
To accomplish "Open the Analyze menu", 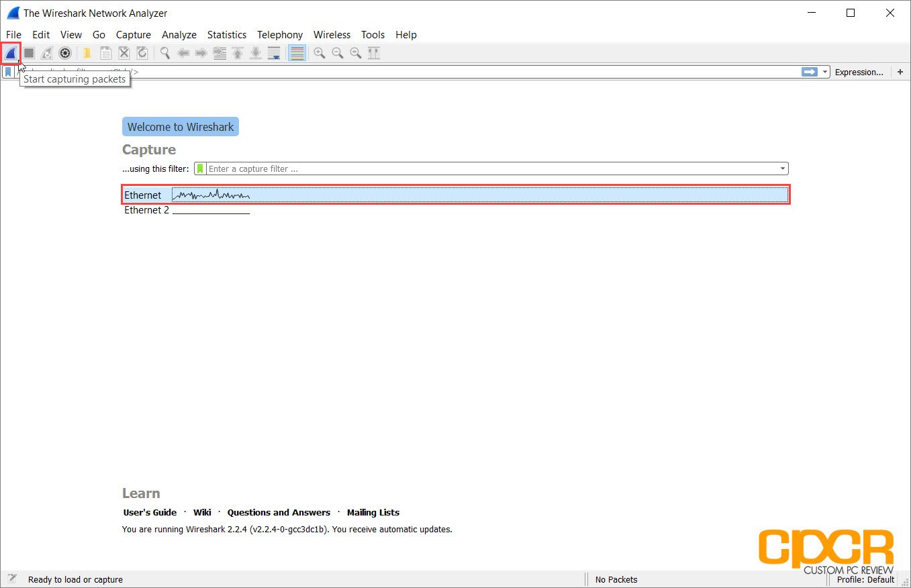I will (x=179, y=35).
